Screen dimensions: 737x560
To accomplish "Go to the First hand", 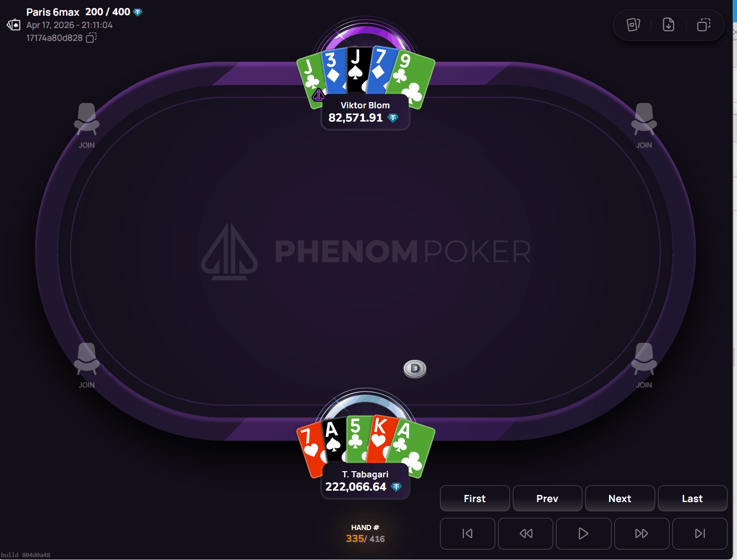I will pos(475,498).
